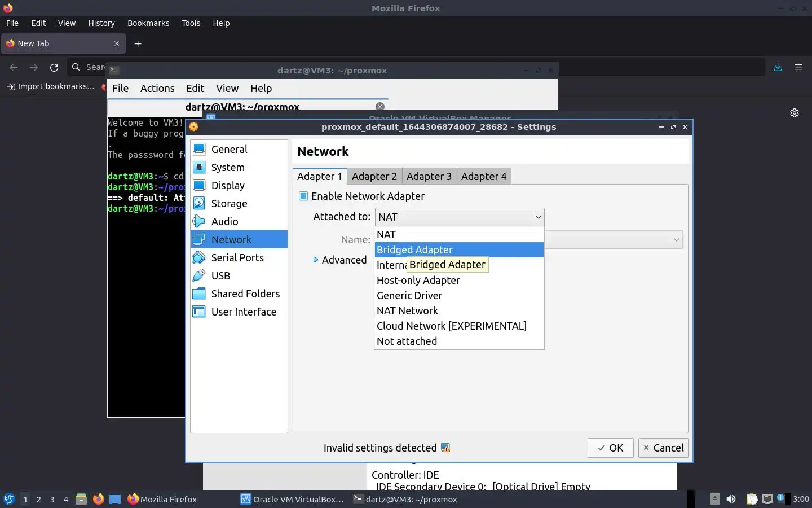Click Cancel in the Settings dialog
Viewport: 812px width, 508px height.
663,448
